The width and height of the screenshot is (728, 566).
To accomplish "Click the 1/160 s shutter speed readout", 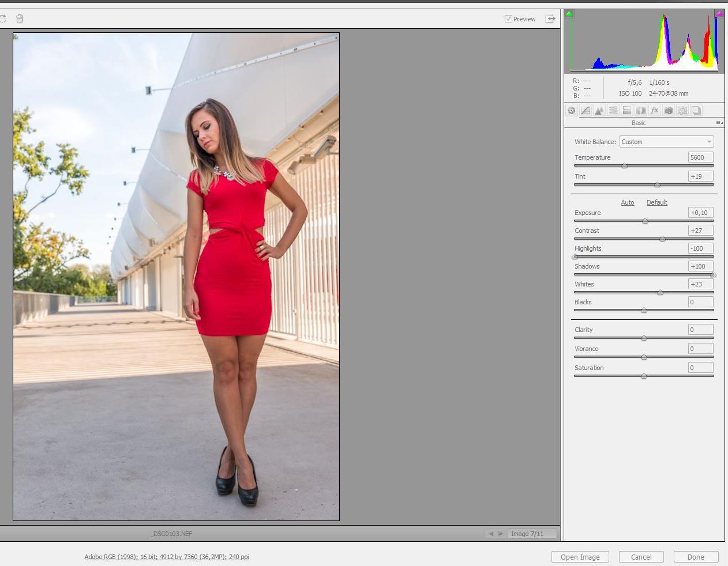I will coord(659,82).
